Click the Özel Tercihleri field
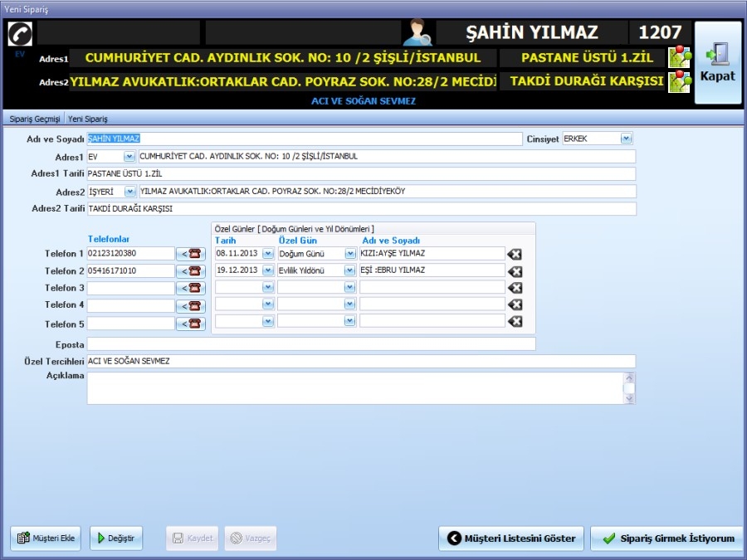 361,361
